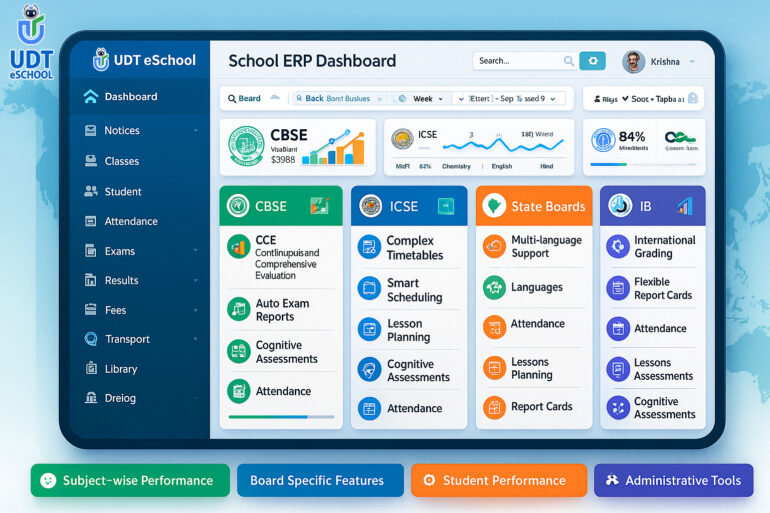Image resolution: width=770 pixels, height=513 pixels.
Task: Click the Smart Scheduling icon
Action: [369, 290]
